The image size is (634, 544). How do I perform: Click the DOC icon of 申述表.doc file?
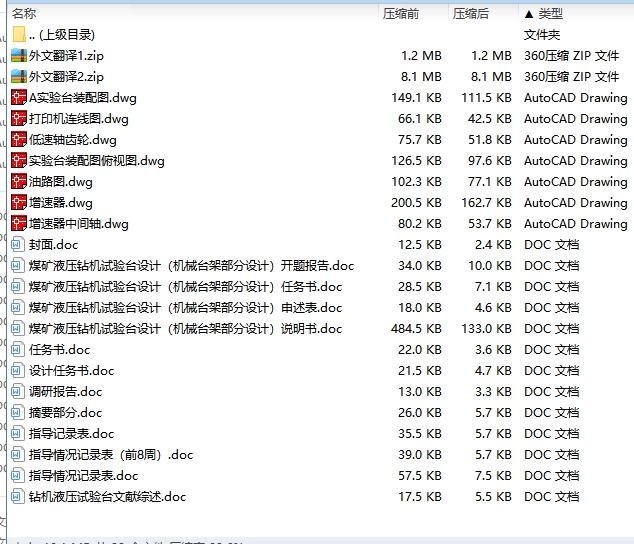(x=17, y=308)
